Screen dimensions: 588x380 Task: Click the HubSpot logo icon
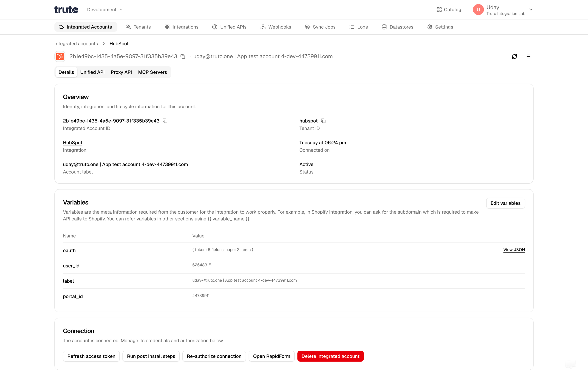pyautogui.click(x=60, y=56)
